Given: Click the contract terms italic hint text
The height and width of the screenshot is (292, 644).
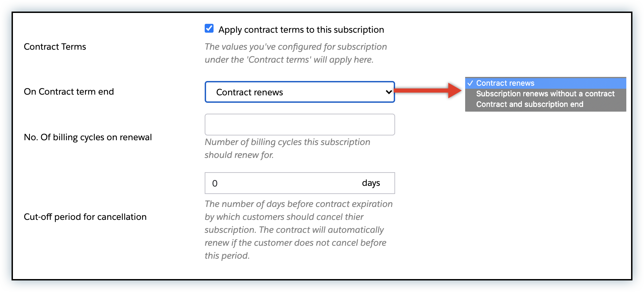Looking at the screenshot, I should [295, 53].
